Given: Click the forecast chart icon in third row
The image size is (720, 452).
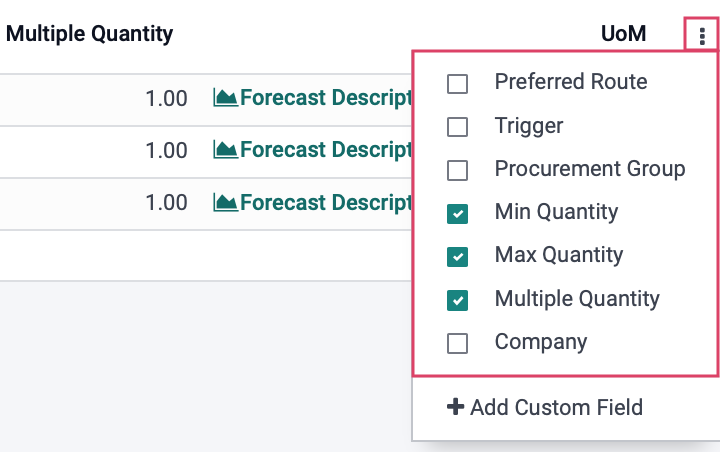Looking at the screenshot, I should point(225,202).
